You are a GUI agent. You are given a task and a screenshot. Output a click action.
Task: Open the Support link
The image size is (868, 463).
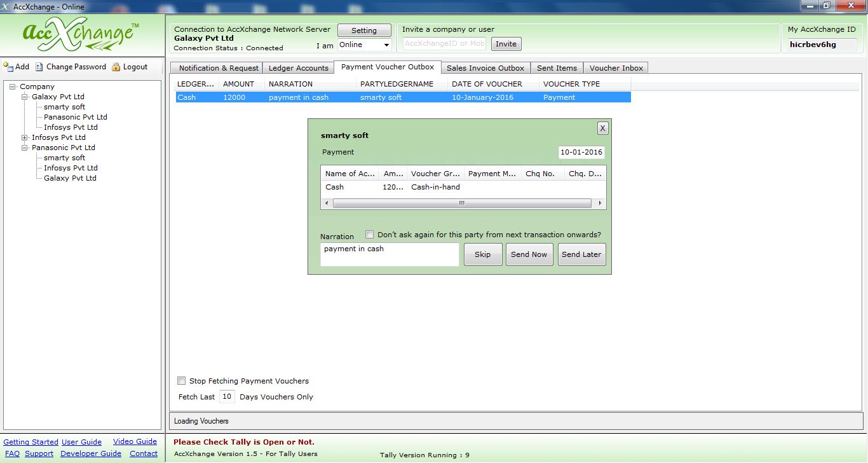click(39, 453)
